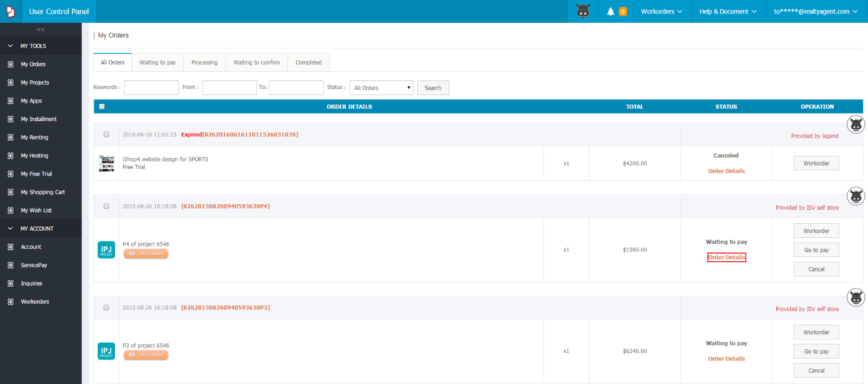
Task: Switch to the All Orders tab
Action: click(112, 62)
